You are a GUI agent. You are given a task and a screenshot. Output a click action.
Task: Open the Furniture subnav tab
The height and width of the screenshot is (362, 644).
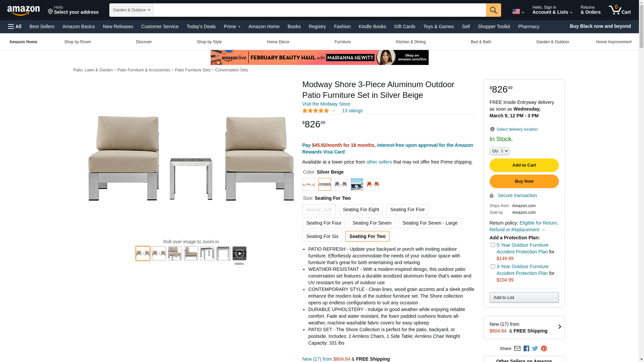coord(342,42)
